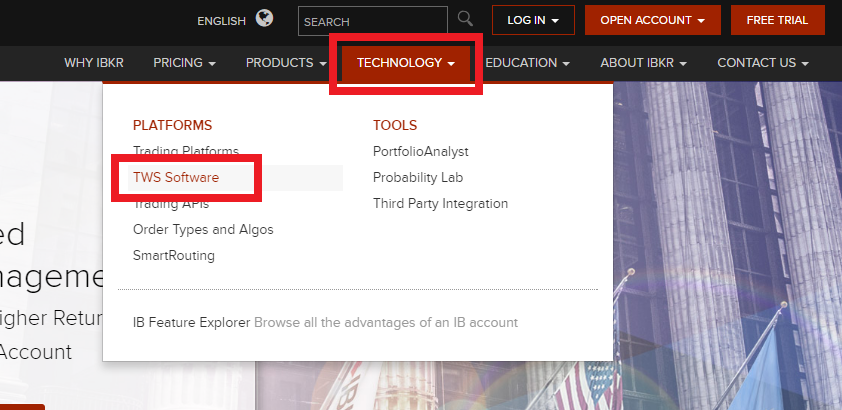Image resolution: width=842 pixels, height=410 pixels.
Task: Open Trading APIs link
Action: pos(171,203)
